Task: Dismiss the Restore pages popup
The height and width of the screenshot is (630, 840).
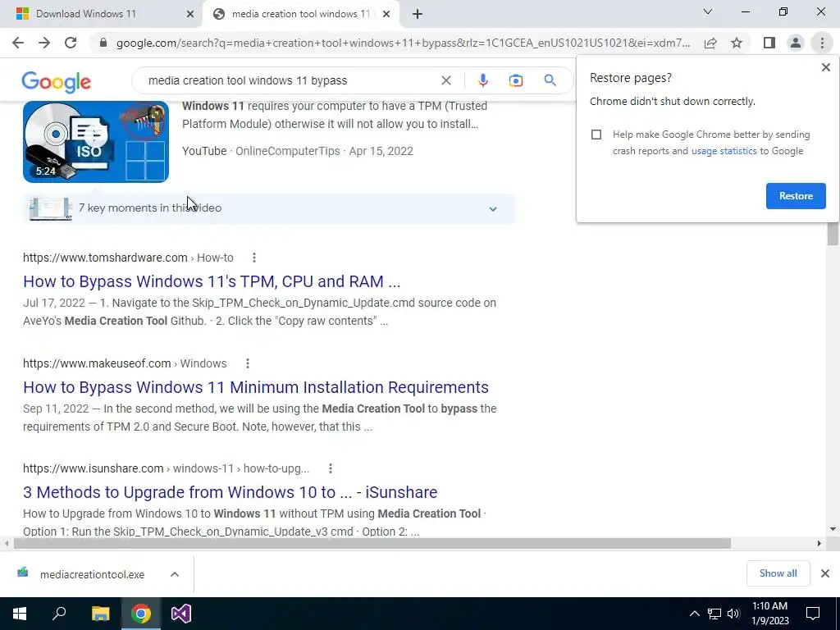Action: pos(825,67)
